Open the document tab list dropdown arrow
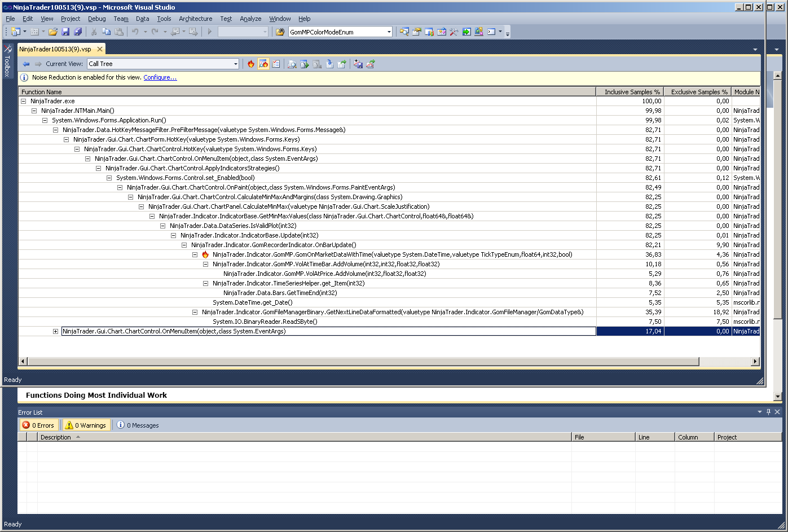Image resolution: width=788 pixels, height=532 pixels. (755, 50)
